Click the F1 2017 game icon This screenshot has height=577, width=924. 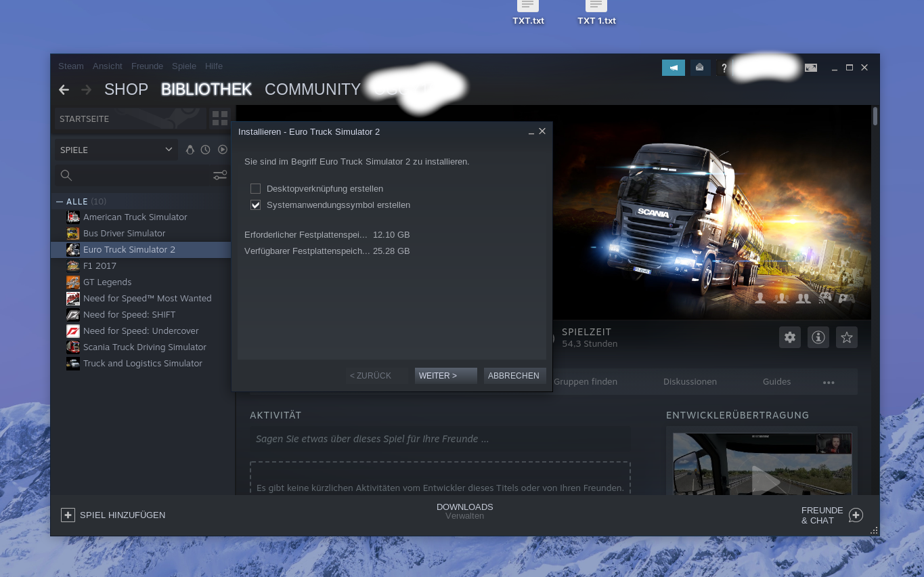73,266
